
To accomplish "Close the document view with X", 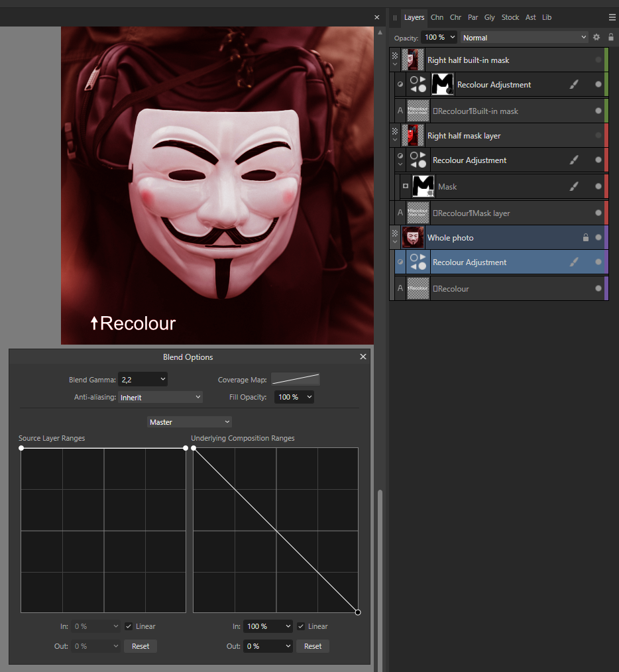I will (377, 17).
